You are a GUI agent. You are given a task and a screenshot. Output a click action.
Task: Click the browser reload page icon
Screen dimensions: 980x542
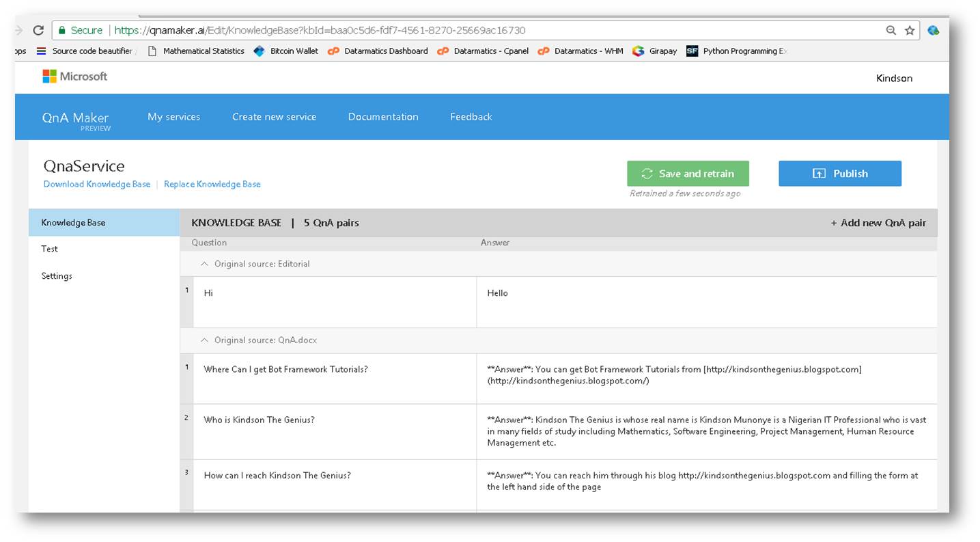[x=38, y=30]
